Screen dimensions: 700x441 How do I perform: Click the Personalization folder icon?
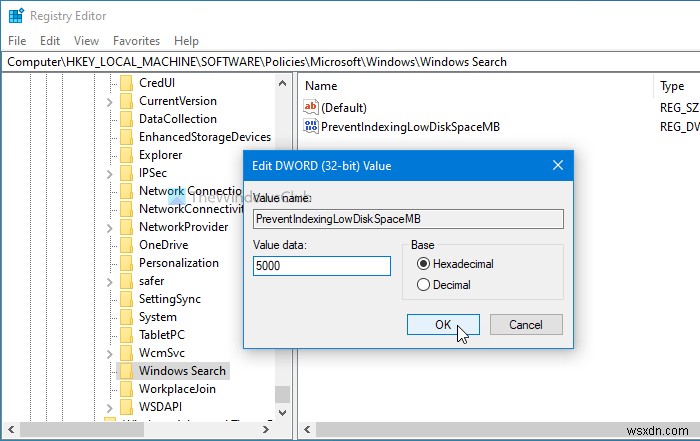(126, 263)
